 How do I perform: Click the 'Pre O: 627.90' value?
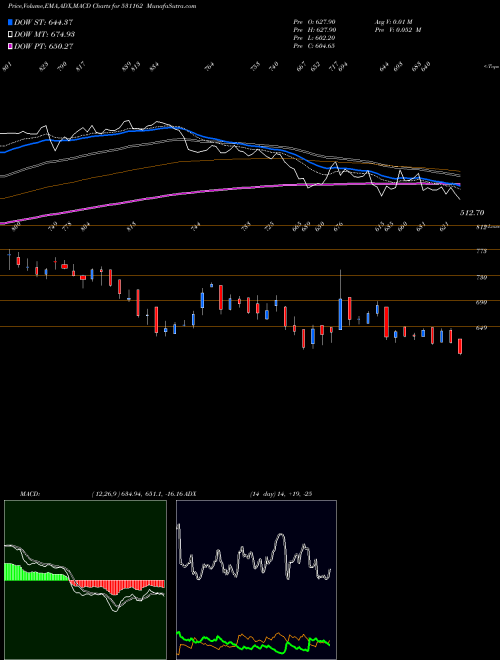[x=314, y=22]
